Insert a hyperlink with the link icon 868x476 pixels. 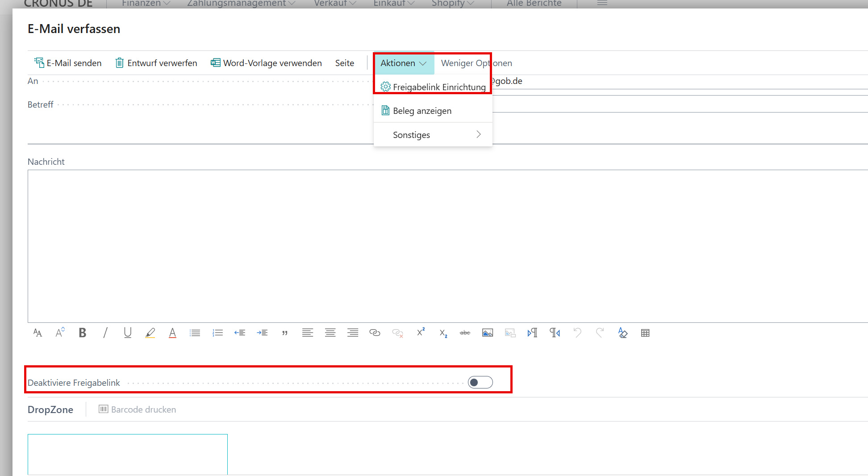click(x=375, y=333)
